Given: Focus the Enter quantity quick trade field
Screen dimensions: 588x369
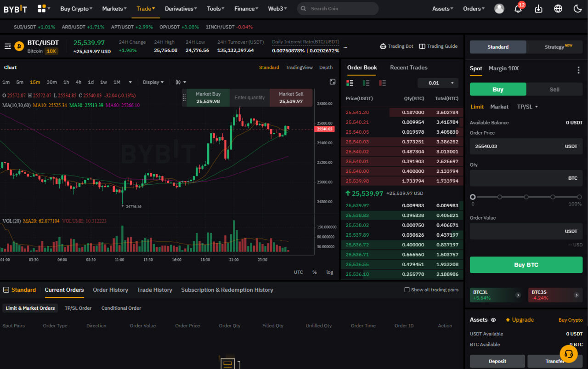Looking at the screenshot, I should 249,97.
